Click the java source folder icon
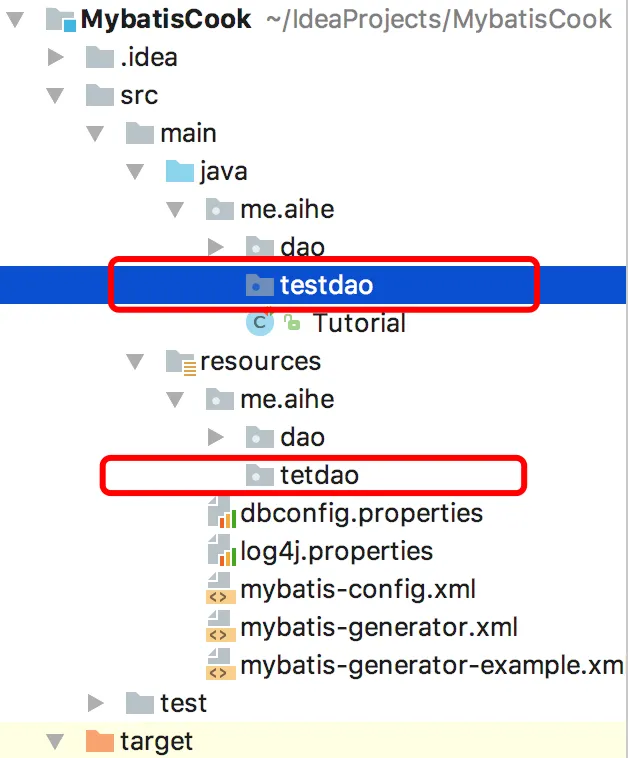 (x=179, y=171)
